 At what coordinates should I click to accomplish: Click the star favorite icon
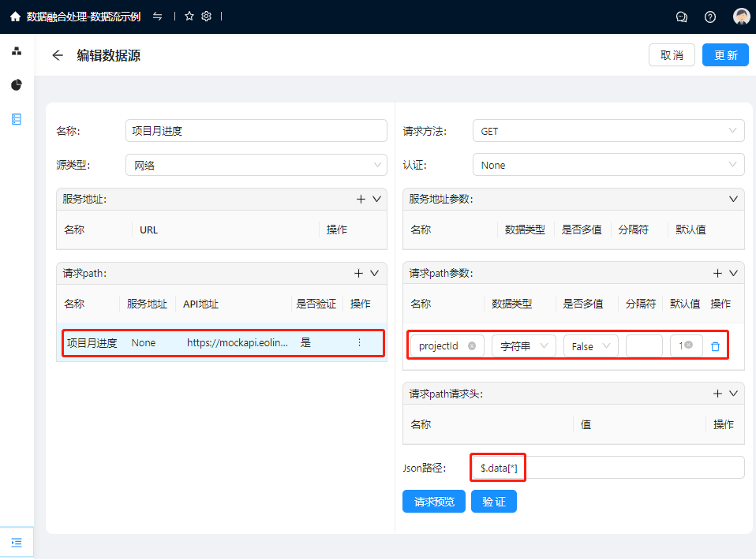(x=189, y=17)
